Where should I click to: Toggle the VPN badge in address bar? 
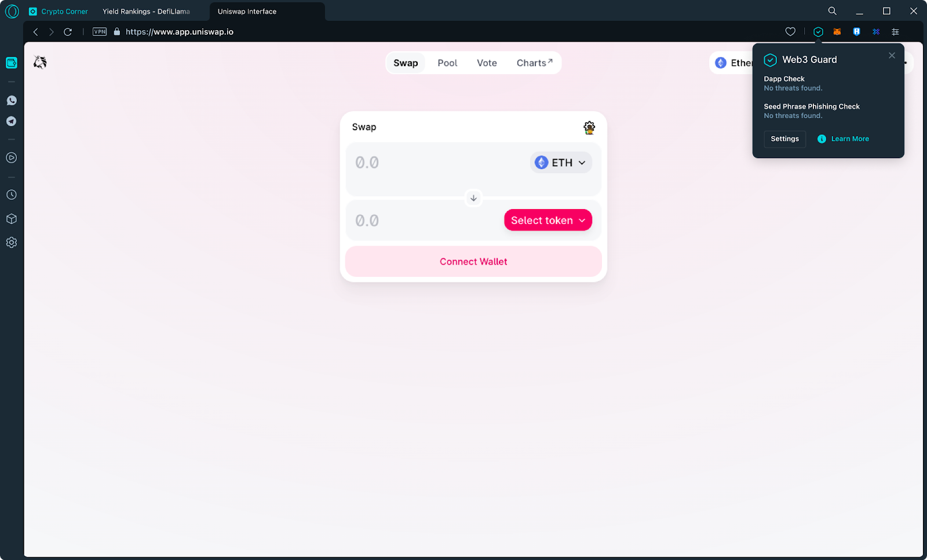(100, 32)
